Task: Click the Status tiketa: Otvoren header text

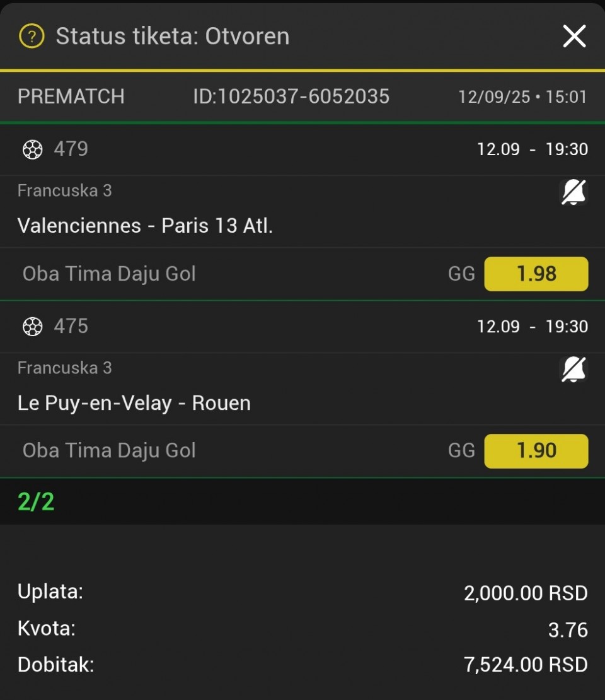Action: (x=173, y=36)
